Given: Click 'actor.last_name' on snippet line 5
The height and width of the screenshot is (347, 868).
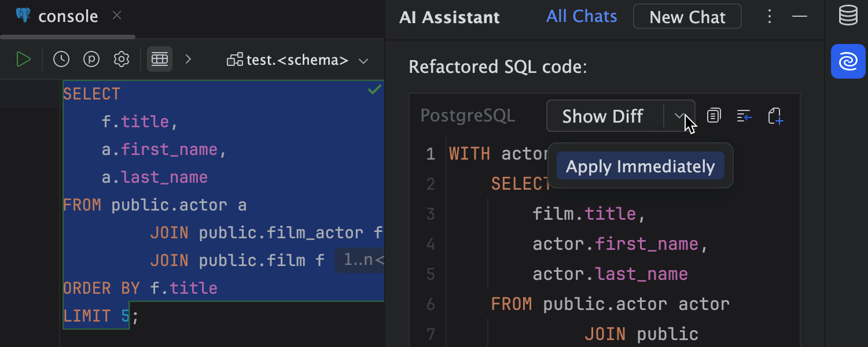Looking at the screenshot, I should click(610, 274).
